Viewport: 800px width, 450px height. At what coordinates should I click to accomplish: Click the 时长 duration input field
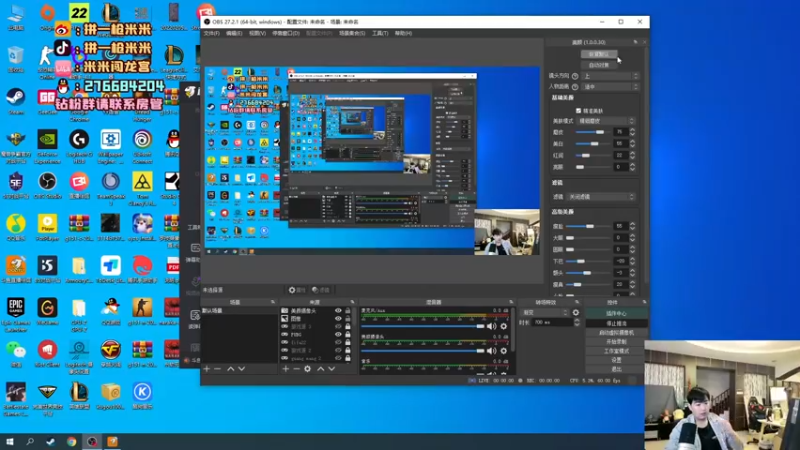click(x=553, y=322)
